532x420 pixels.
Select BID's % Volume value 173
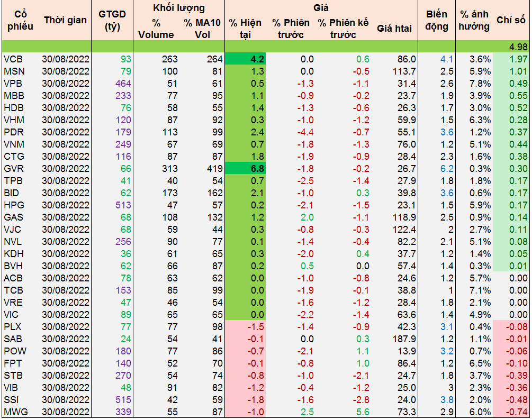pyautogui.click(x=169, y=193)
